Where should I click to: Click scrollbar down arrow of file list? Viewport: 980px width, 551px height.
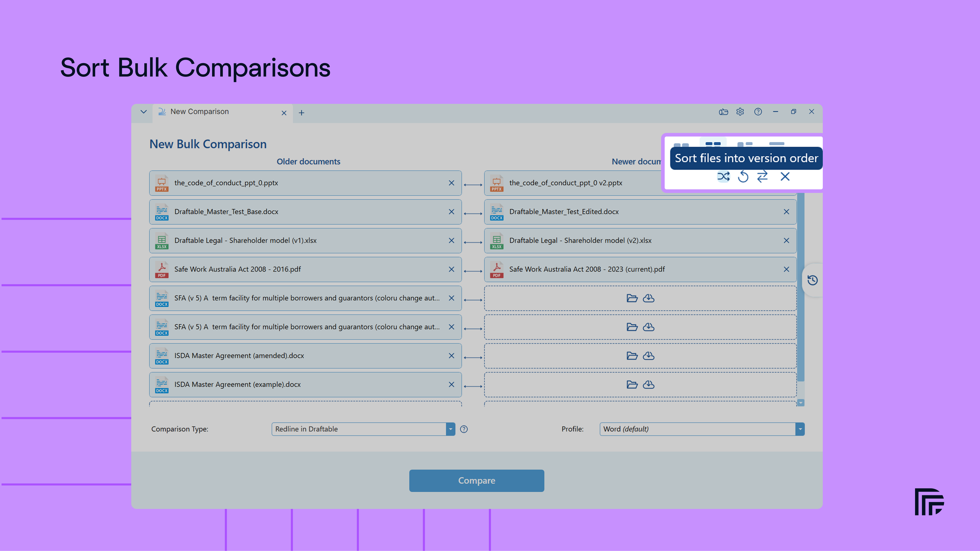click(801, 403)
